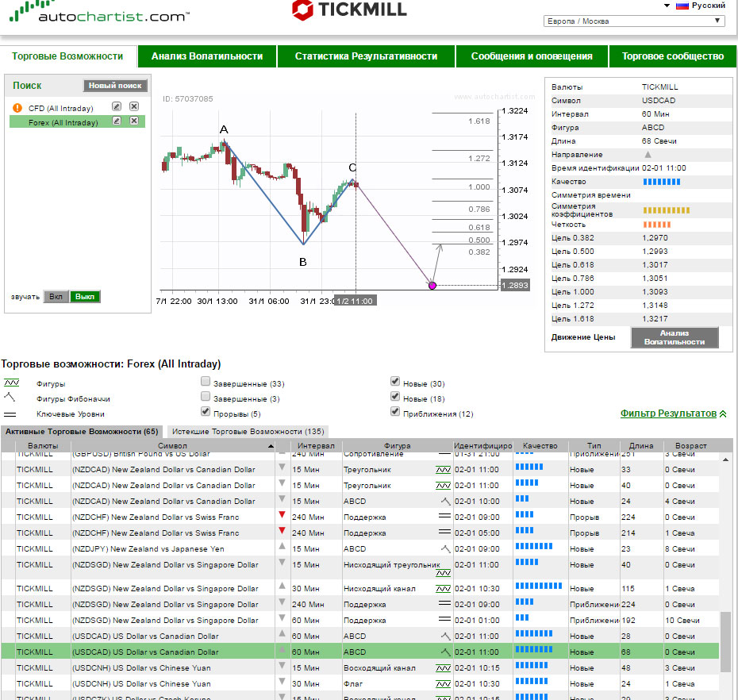Click red down arrow for NZDCHF 02-01 09:00
The height and width of the screenshot is (700, 738).
point(282,514)
